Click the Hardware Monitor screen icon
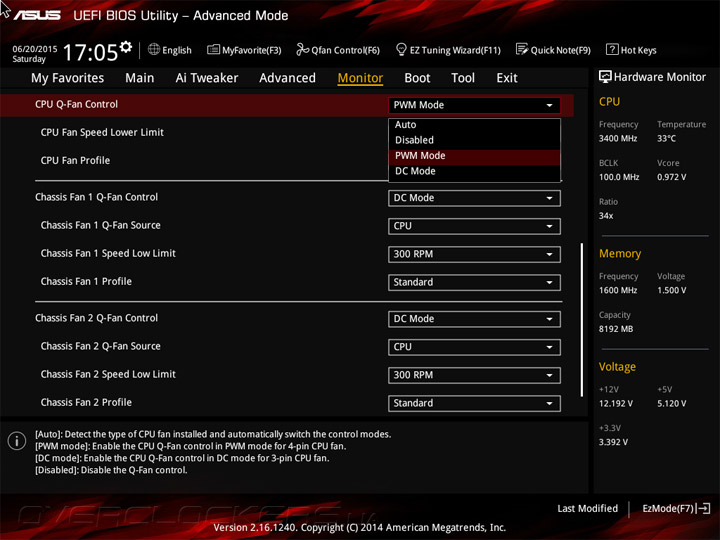The width and height of the screenshot is (720, 540). [605, 77]
